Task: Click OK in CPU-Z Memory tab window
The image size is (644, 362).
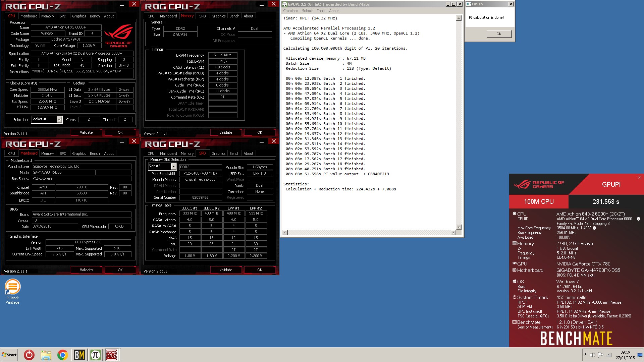Action: pos(260,132)
